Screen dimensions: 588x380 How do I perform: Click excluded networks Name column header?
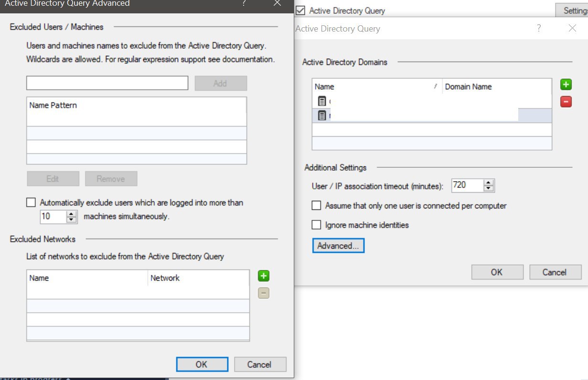[87, 278]
